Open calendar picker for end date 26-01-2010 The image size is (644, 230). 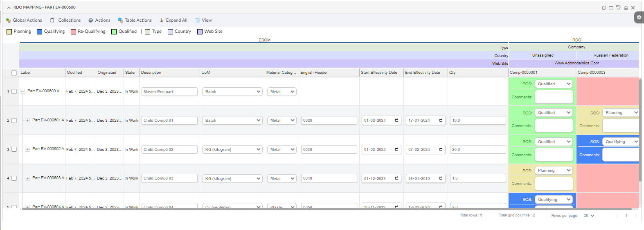(x=441, y=178)
